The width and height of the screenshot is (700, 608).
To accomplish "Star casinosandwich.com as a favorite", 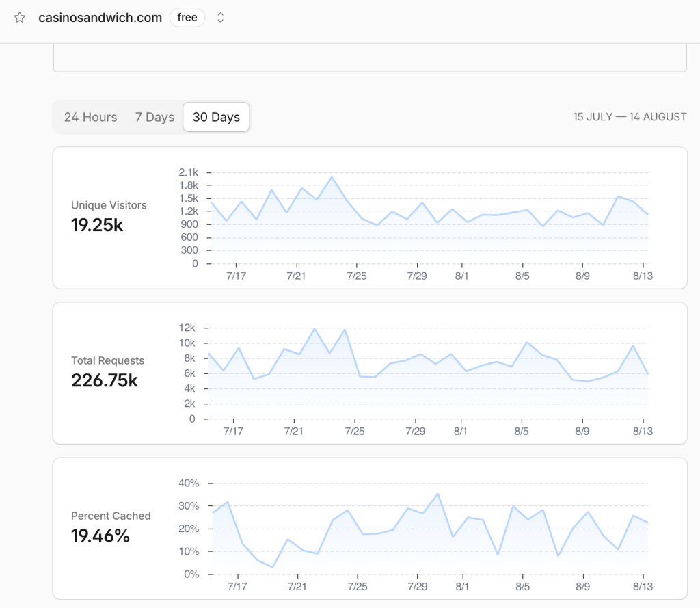I will point(20,17).
